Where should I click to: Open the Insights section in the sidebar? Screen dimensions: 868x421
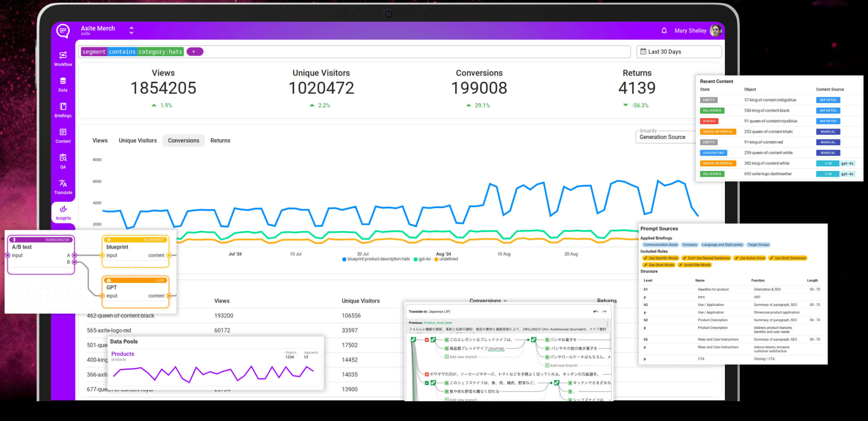pyautogui.click(x=63, y=212)
